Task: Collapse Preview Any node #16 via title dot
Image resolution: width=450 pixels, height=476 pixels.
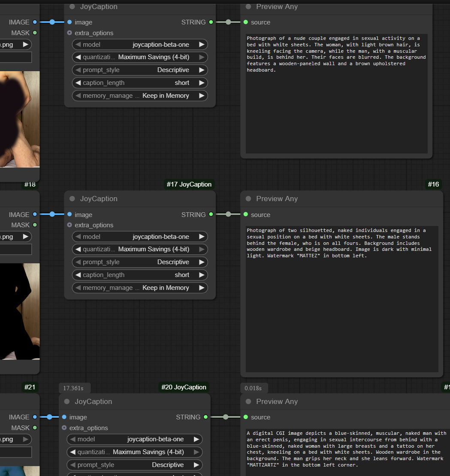Action: coord(248,199)
